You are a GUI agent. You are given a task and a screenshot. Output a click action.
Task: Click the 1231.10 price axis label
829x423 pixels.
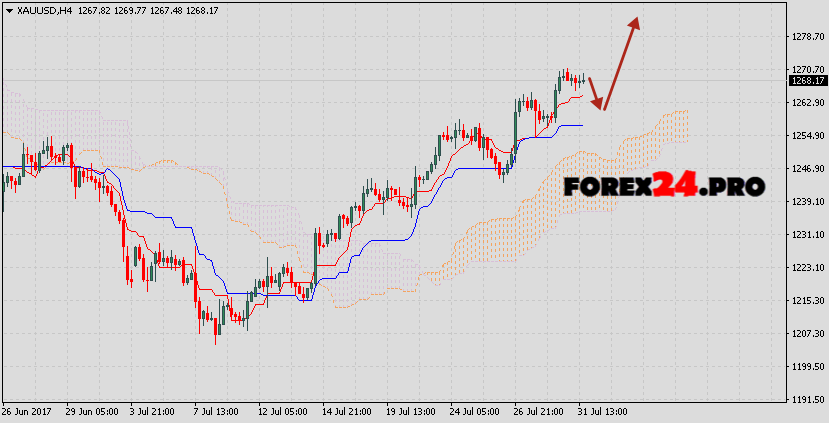point(806,235)
